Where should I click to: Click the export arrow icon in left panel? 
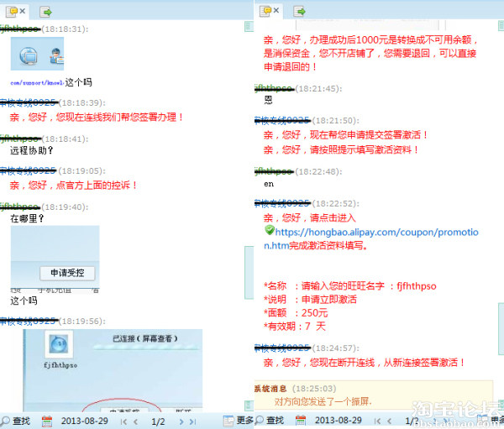pos(45,12)
